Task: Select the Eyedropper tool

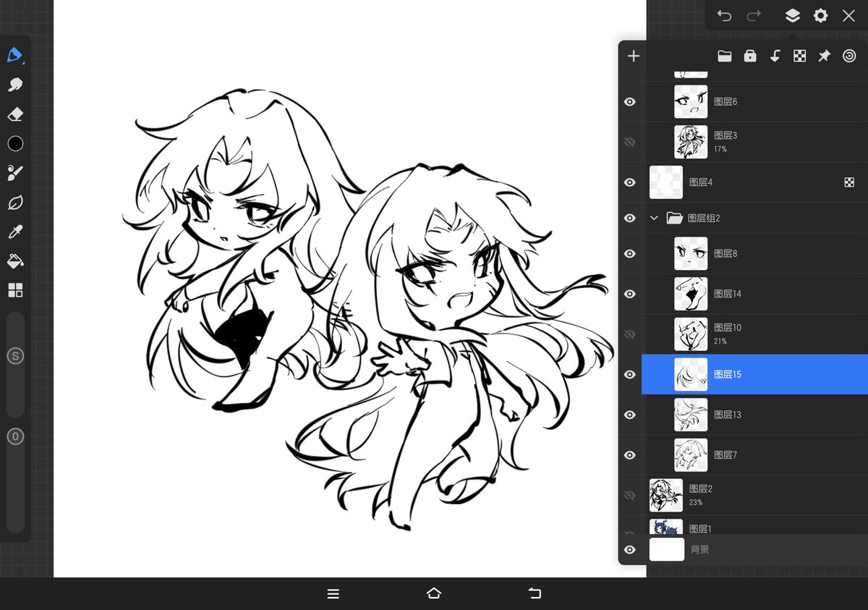Action: (x=15, y=232)
